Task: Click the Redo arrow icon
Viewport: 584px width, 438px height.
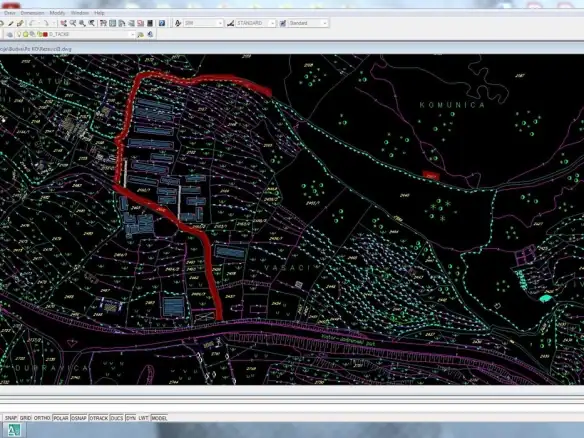Action: tap(47, 23)
